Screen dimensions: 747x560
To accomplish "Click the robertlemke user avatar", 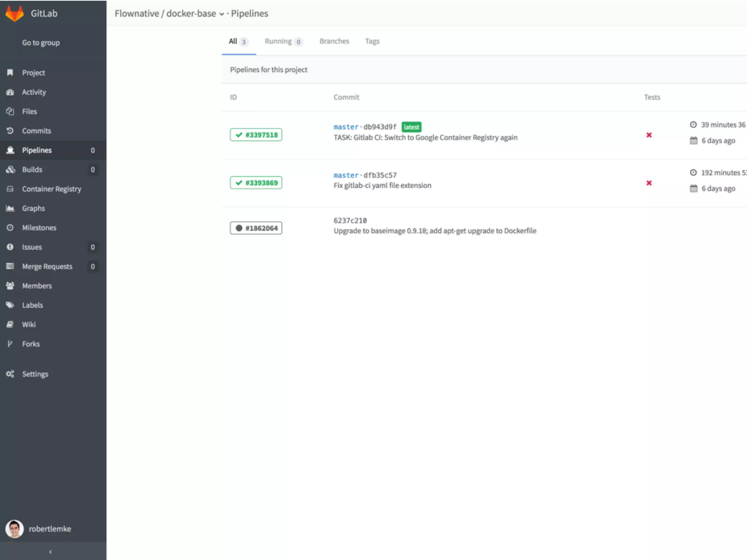I will tap(15, 529).
